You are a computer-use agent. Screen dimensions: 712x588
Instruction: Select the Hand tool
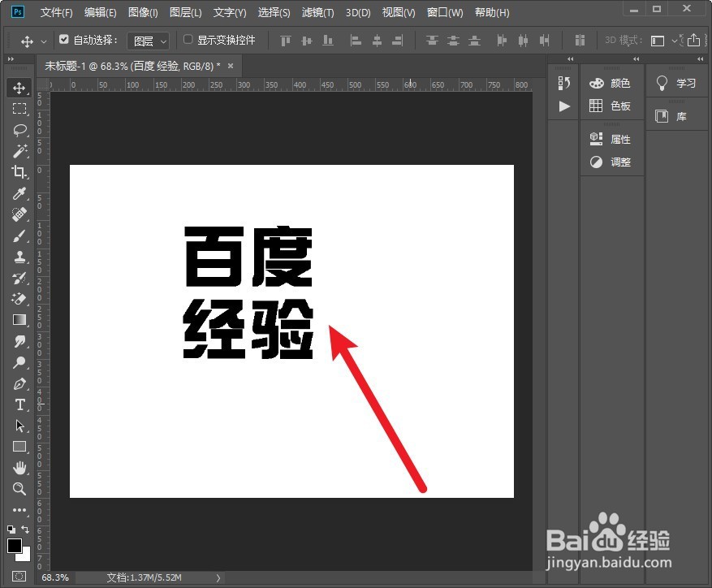tap(19, 468)
